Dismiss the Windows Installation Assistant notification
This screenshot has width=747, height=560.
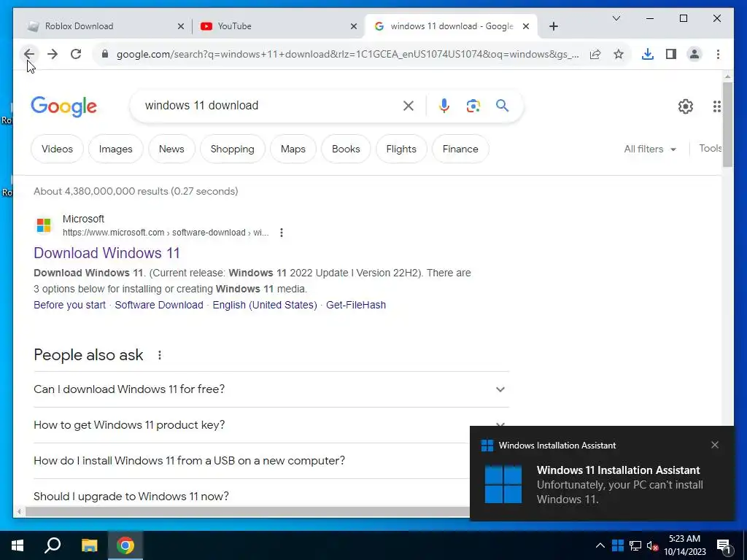(715, 445)
